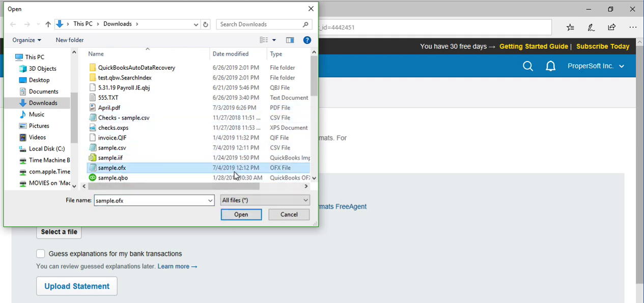Open browser Settings and more menu
Image resolution: width=644 pixels, height=303 pixels.
[x=633, y=27]
